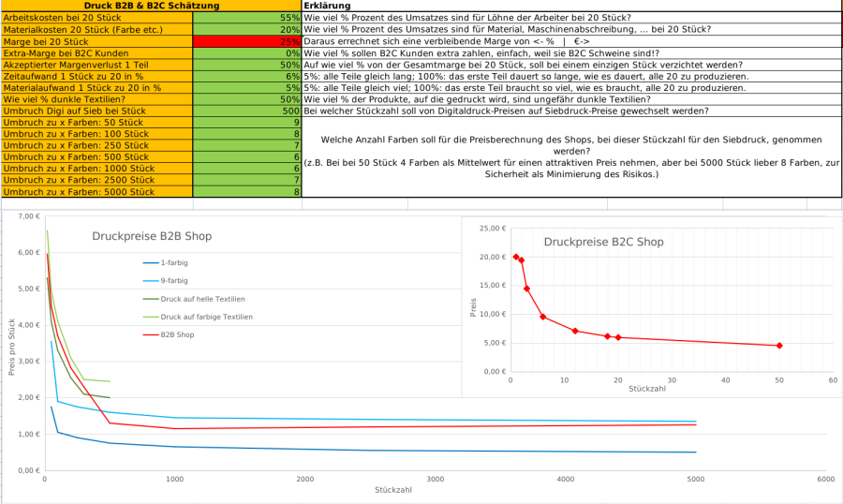Click the Arbeitskosten 55% value cell
The image size is (843, 504).
246,18
